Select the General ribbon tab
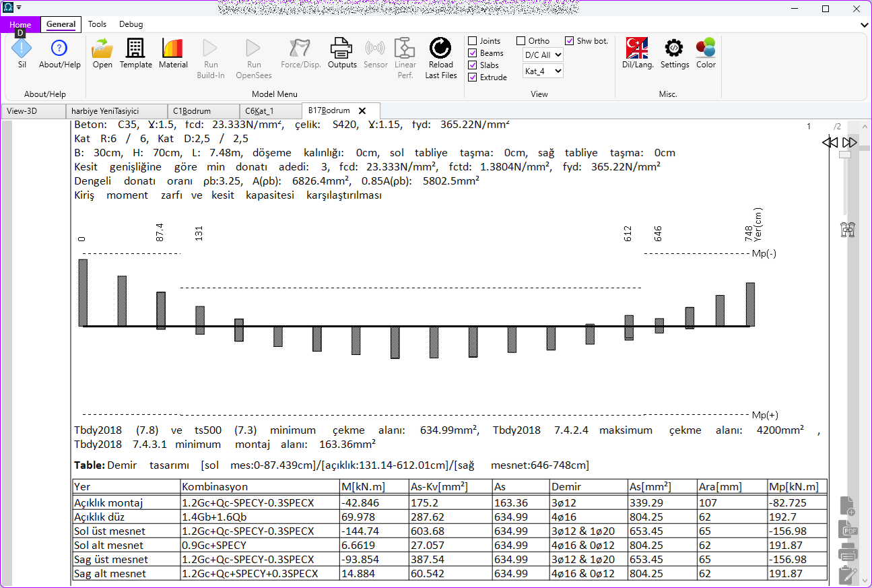 coord(61,25)
